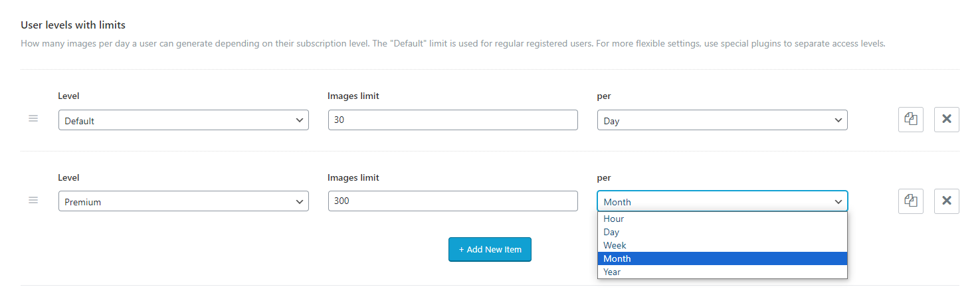
Task: Click the Add New Item button
Action: (490, 249)
